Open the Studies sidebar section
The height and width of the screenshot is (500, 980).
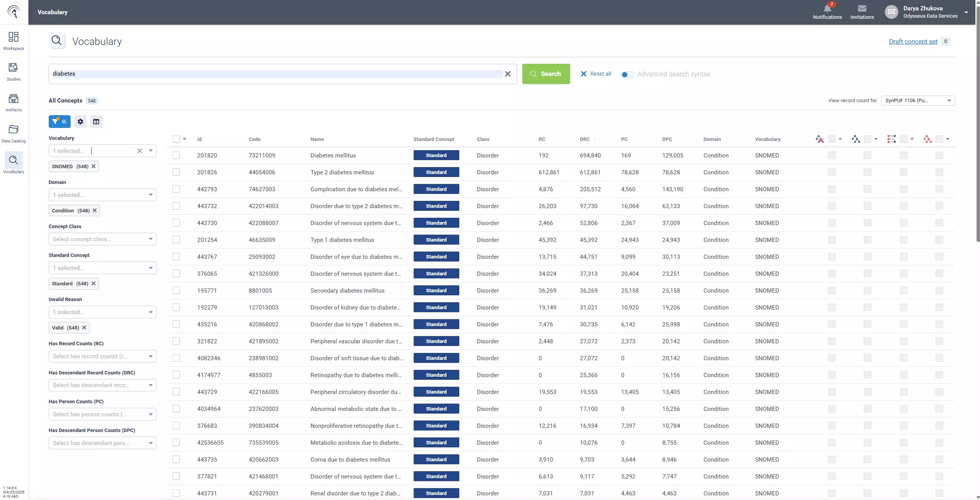pyautogui.click(x=13, y=72)
